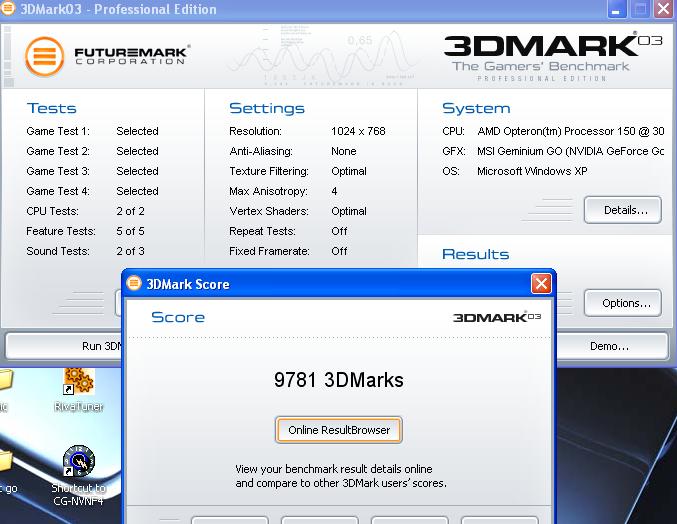Image resolution: width=677 pixels, height=524 pixels.
Task: Click the Tests section heading
Action: click(51, 108)
